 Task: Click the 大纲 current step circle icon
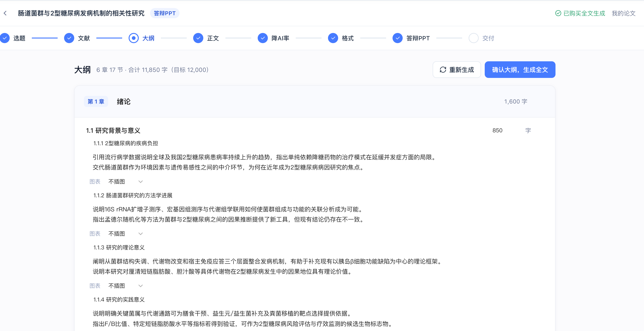click(133, 38)
